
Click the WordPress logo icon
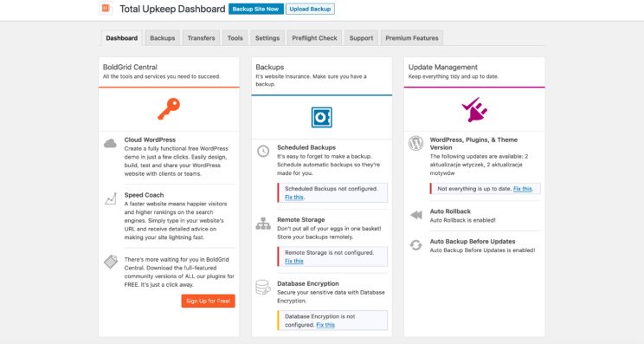click(x=415, y=144)
